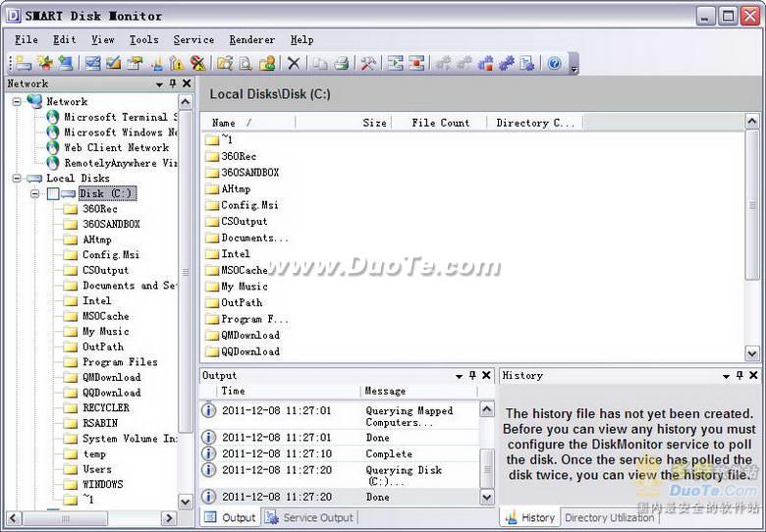Click the Message column header in Output
This screenshot has height=532, width=766.
point(418,391)
